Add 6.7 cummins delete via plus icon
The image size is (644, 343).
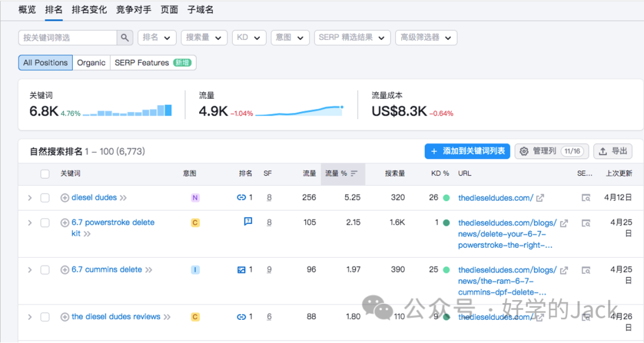click(x=64, y=270)
